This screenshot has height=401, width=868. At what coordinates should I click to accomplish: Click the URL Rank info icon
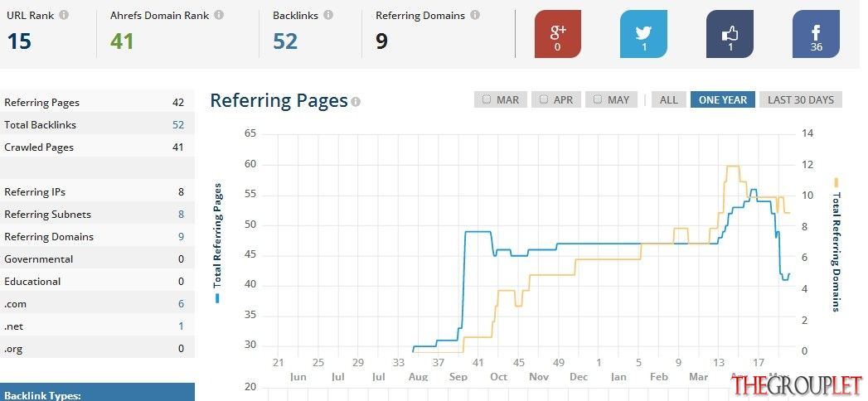[x=64, y=15]
